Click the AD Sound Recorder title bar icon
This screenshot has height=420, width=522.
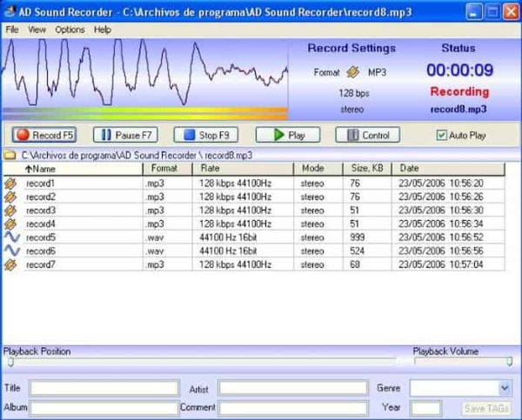(10, 11)
